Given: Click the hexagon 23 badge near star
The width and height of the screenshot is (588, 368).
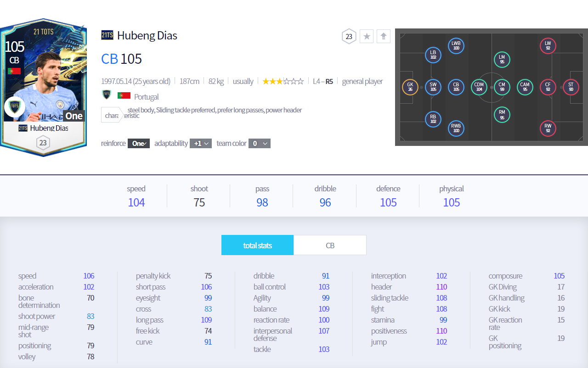Looking at the screenshot, I should point(349,36).
